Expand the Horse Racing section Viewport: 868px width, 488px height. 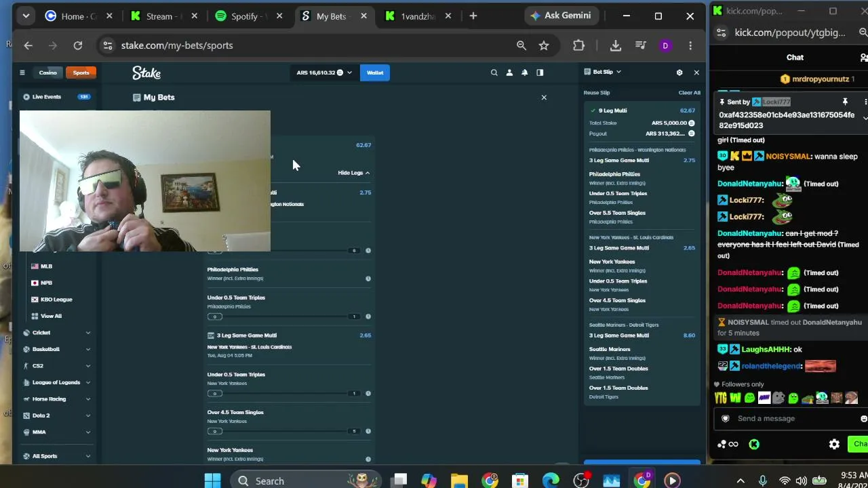(x=56, y=399)
